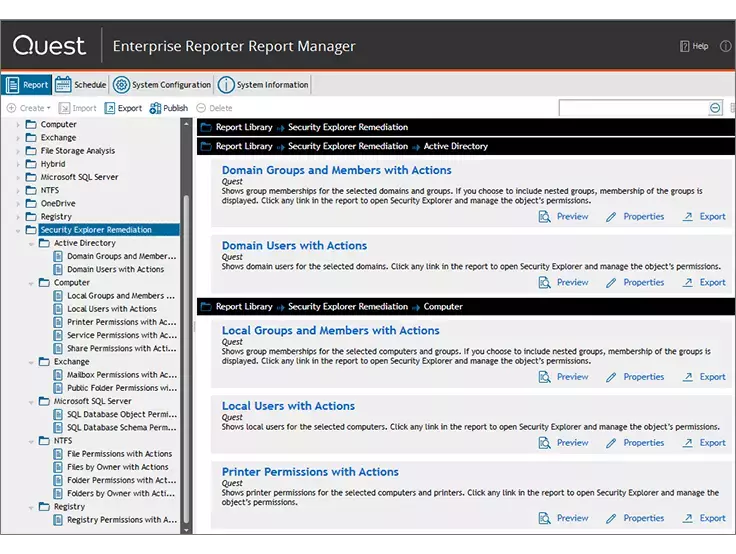This screenshot has width=736, height=554.
Task: Click the tree panel scroll-down arrow
Action: 186,530
